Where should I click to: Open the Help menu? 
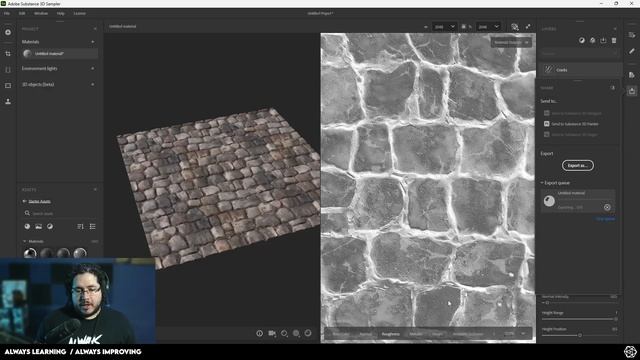point(60,13)
